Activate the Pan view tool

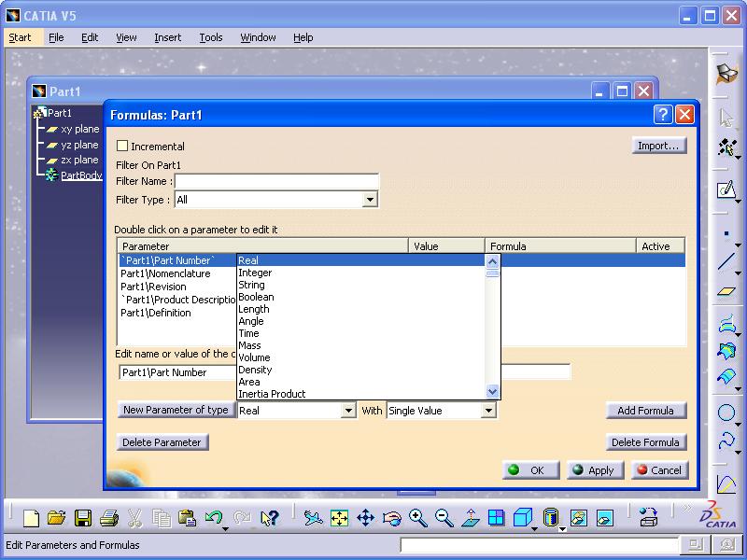(x=365, y=518)
